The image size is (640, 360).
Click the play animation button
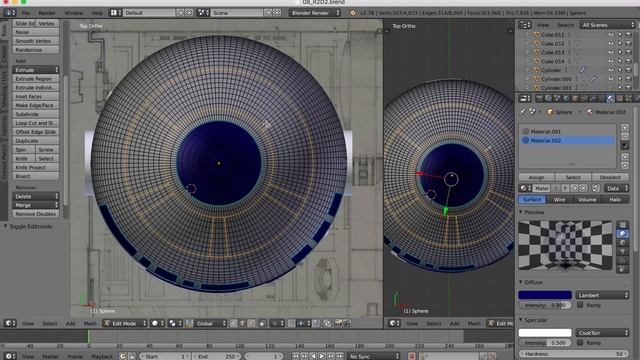pos(322,356)
